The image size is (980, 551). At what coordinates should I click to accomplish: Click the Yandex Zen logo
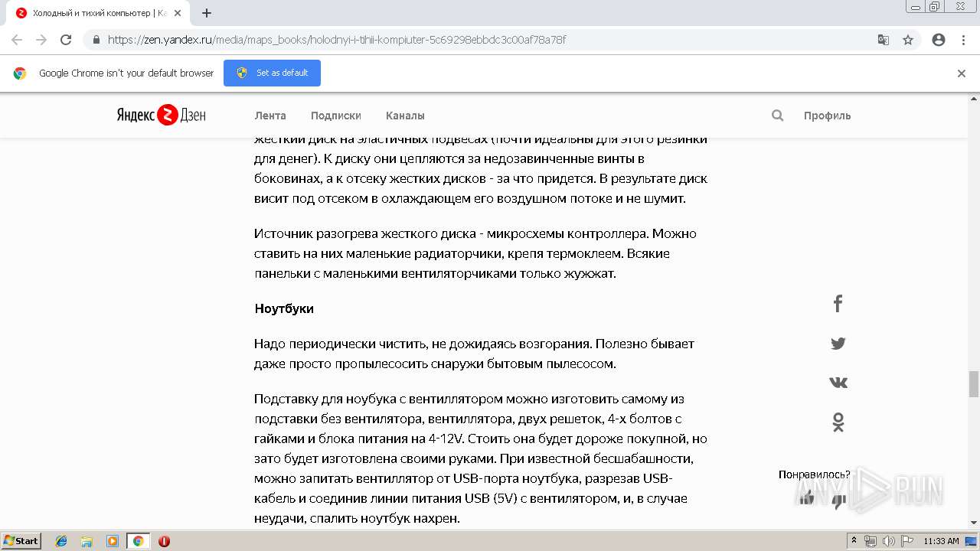[x=162, y=115]
